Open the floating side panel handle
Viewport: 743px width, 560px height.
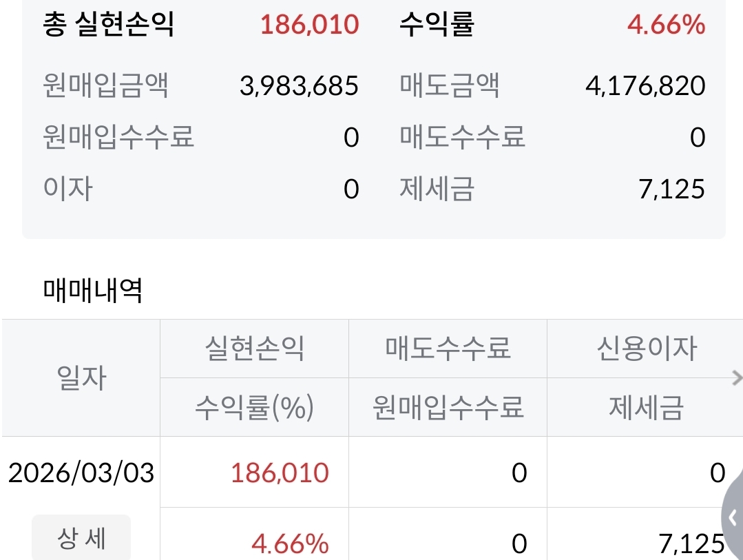point(732,517)
